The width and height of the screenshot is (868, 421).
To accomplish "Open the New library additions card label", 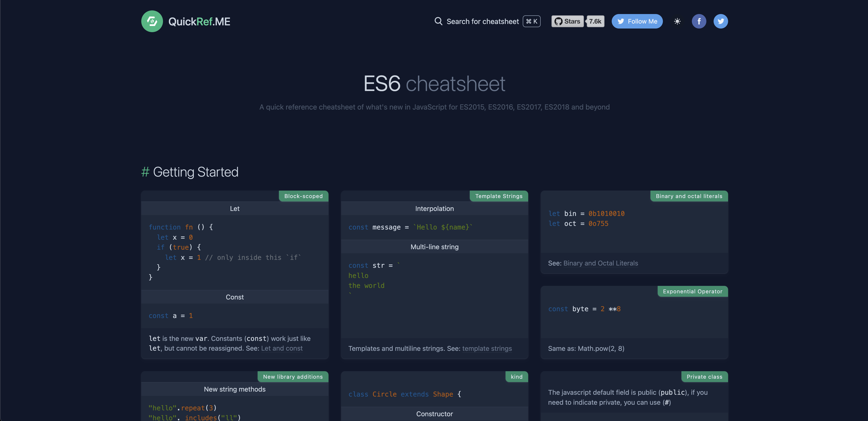I will 293,377.
